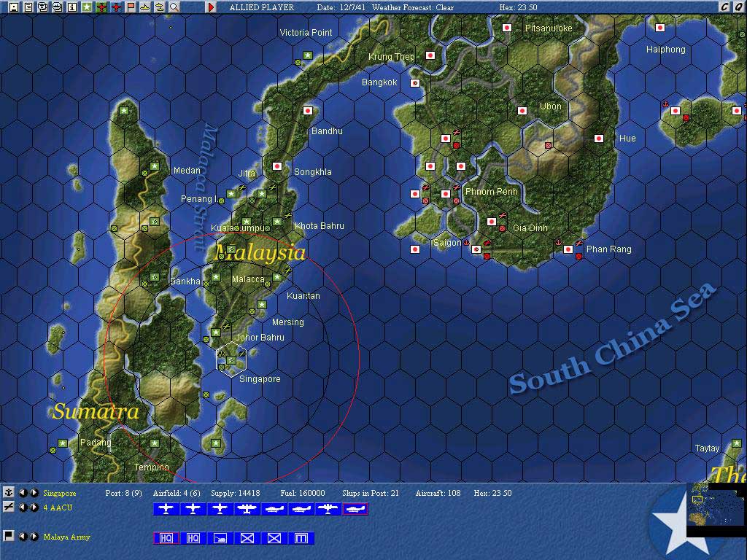Click the double yellow ships icon
Screen dimensions: 747x560
pyautogui.click(x=160, y=7)
